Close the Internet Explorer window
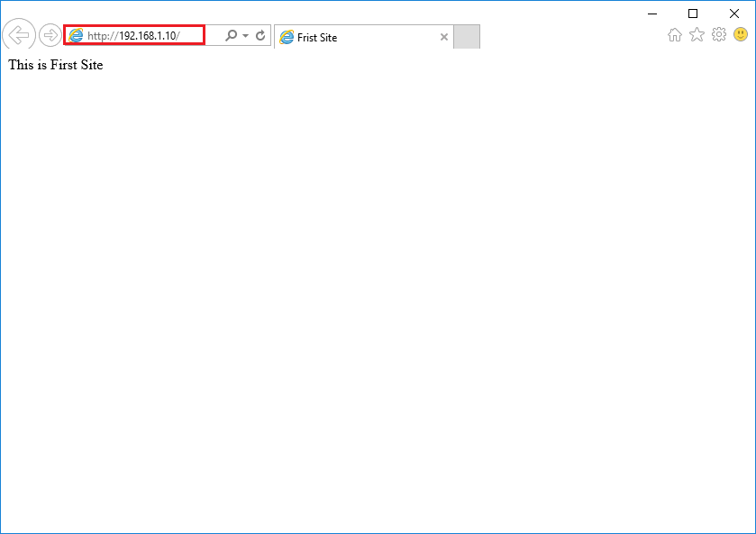The width and height of the screenshot is (756, 534). click(x=733, y=14)
